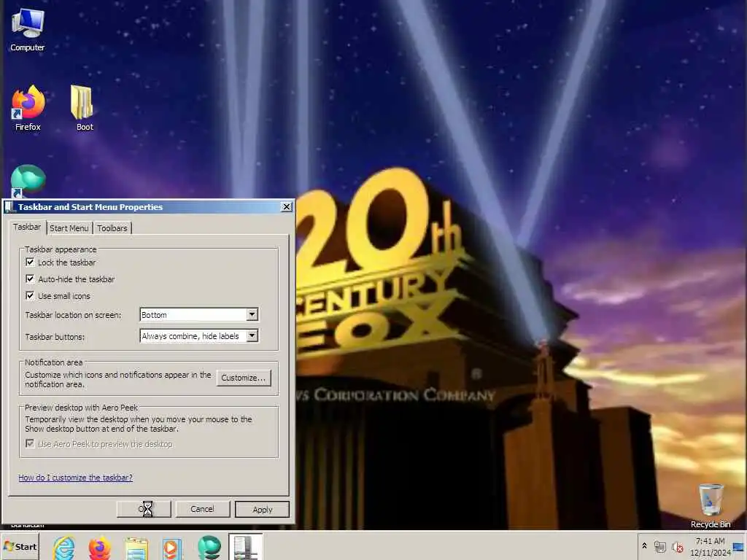Click the Cancel button
This screenshot has height=560, width=747.
(x=203, y=509)
